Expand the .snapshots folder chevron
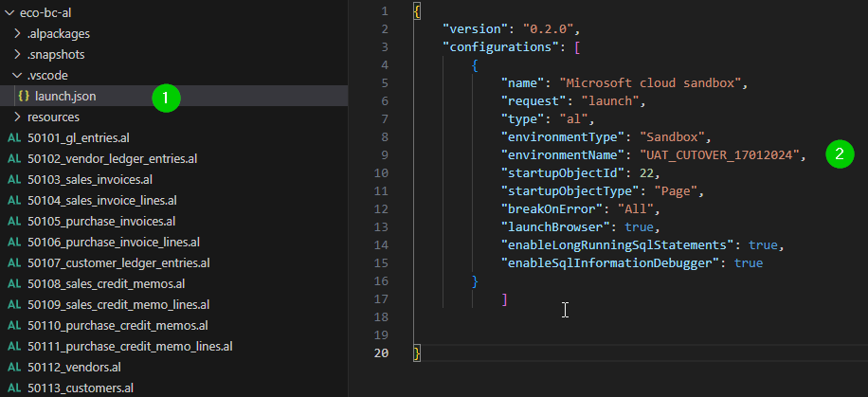 point(17,55)
